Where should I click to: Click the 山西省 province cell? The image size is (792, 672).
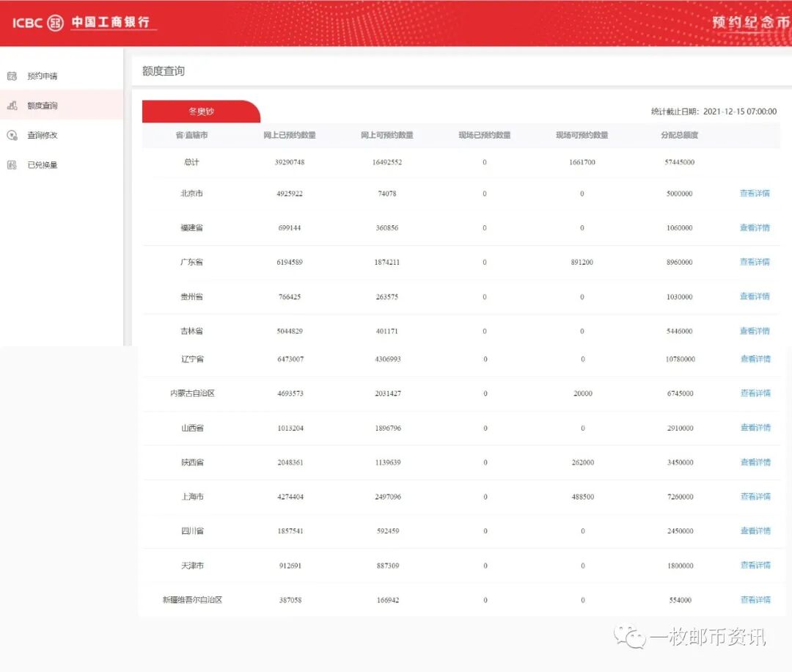coord(192,428)
